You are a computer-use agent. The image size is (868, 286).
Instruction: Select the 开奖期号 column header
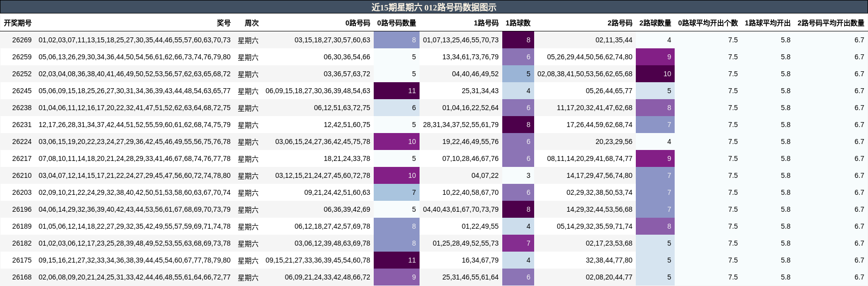click(x=18, y=23)
